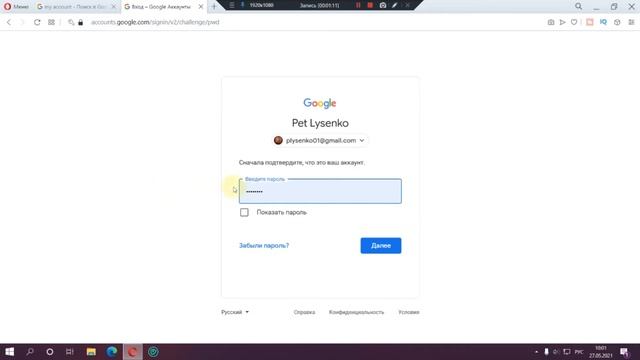Screen dimensions: 640x360
Task: Go forward to the next page
Action: tap(22, 22)
